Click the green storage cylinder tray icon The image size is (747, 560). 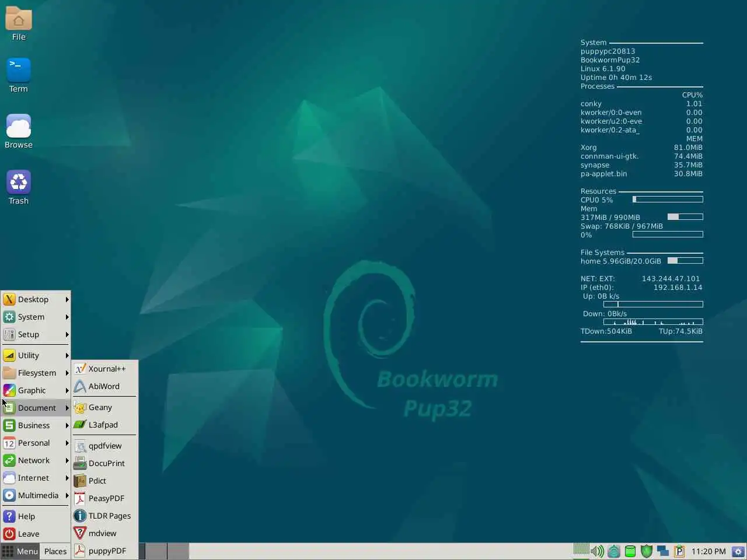point(630,551)
